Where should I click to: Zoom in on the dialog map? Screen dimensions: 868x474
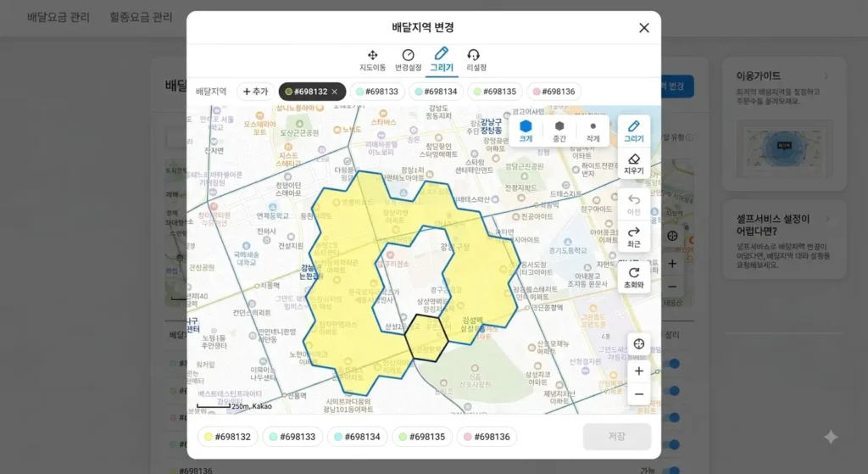point(639,371)
